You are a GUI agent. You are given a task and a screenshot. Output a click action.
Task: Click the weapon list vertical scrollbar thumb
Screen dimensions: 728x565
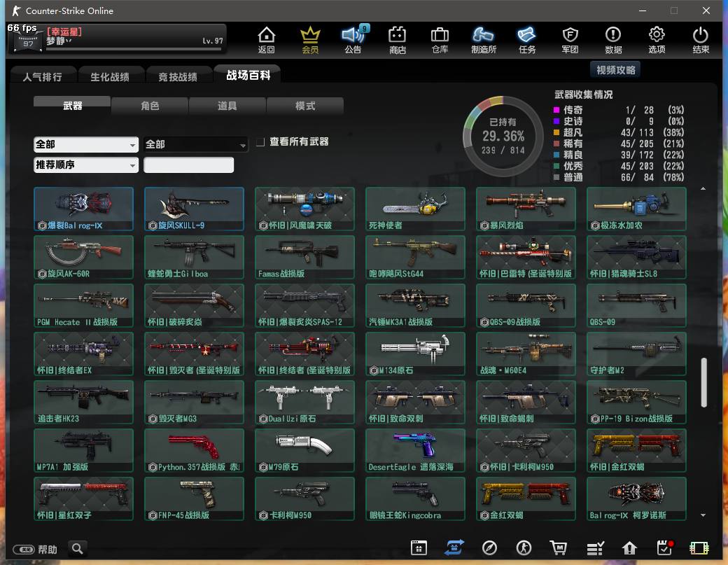tap(704, 382)
